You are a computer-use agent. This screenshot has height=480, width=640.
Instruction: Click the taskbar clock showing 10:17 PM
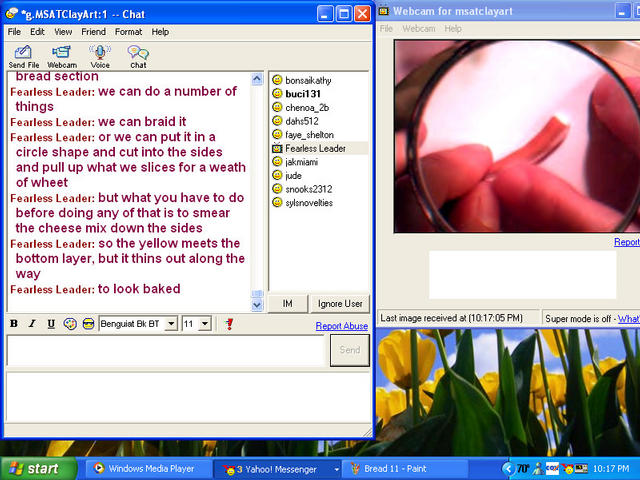(611, 469)
